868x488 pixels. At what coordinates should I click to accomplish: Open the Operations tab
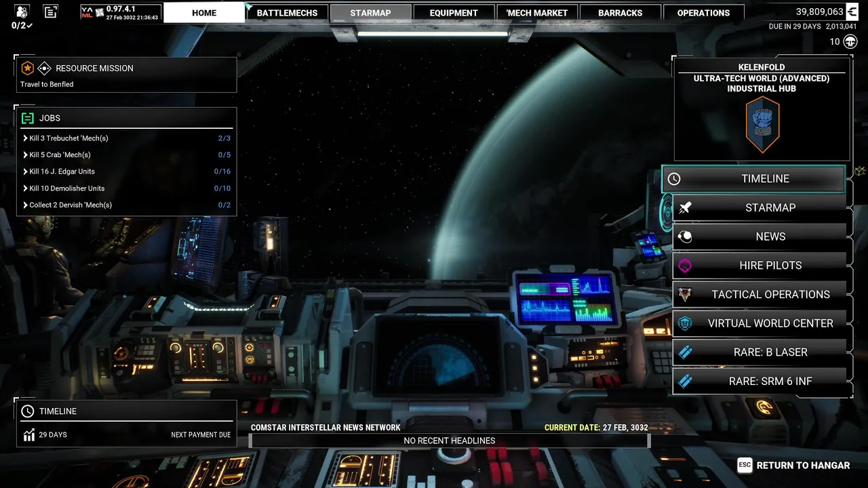(x=703, y=12)
